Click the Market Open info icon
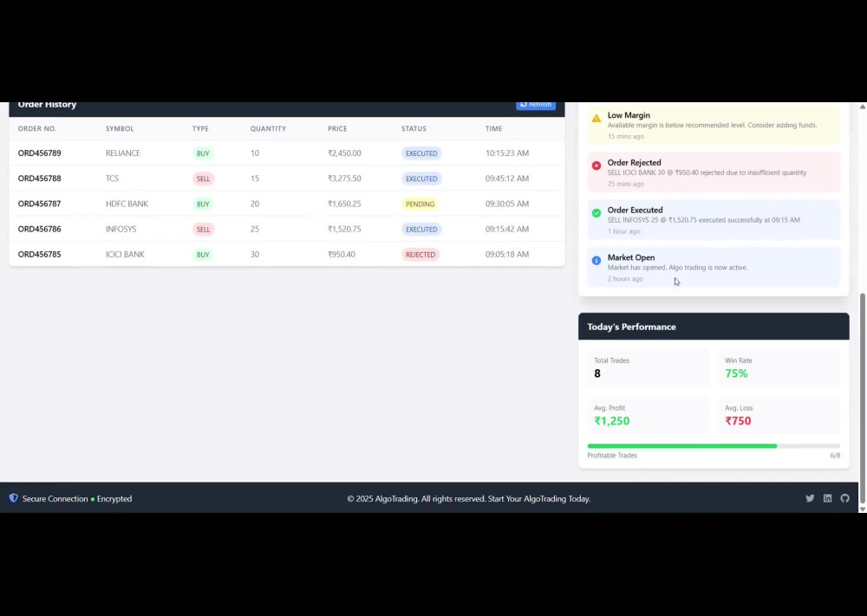 [596, 261]
